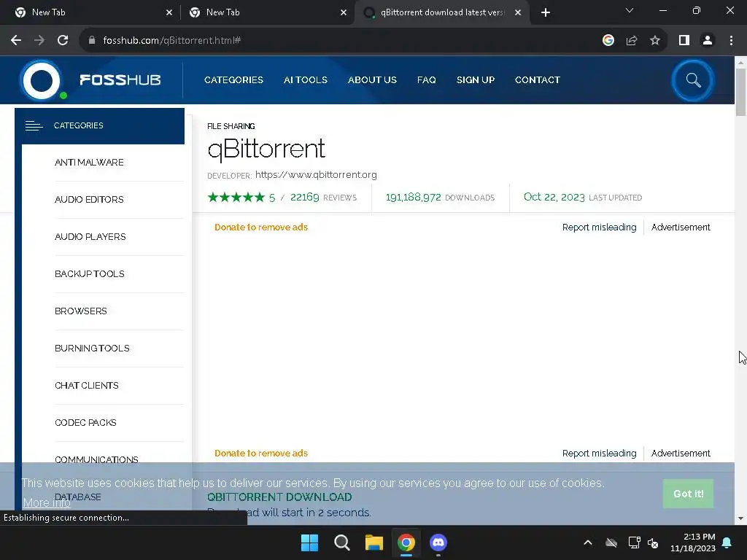This screenshot has height=560, width=747.
Task: Open a new tab with plus icon
Action: coord(546,12)
